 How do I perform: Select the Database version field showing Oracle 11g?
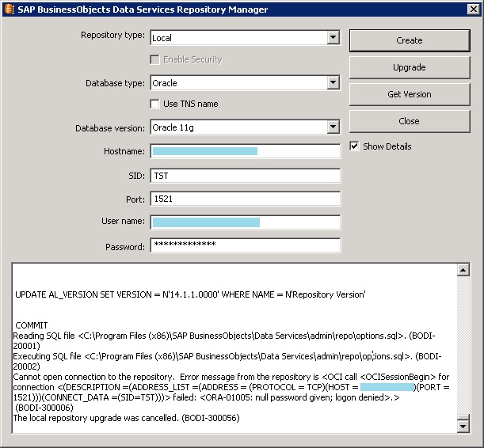pos(246,127)
